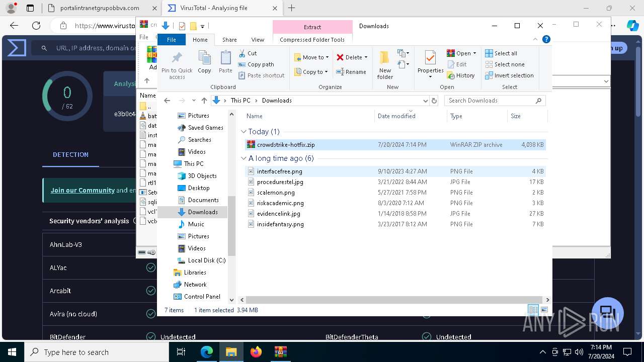This screenshot has width=644, height=362.
Task: Click the navigation pane vertical scrollbar
Action: (x=232, y=226)
